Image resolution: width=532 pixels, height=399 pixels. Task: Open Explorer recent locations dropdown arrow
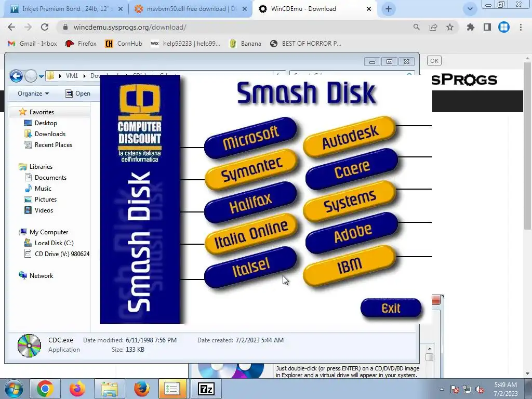(x=41, y=76)
